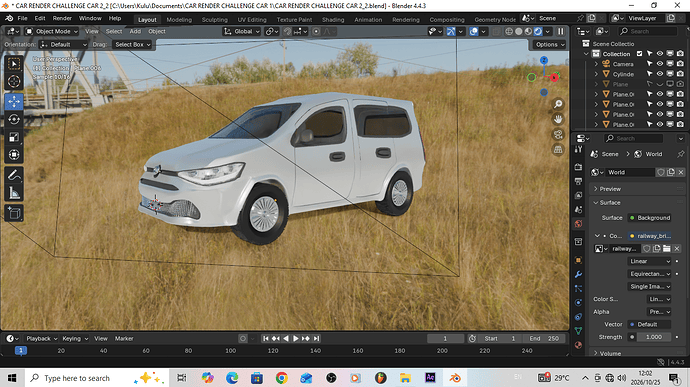Switch to the Shading workspace tab
Screen dimensions: 690x387
(x=333, y=19)
